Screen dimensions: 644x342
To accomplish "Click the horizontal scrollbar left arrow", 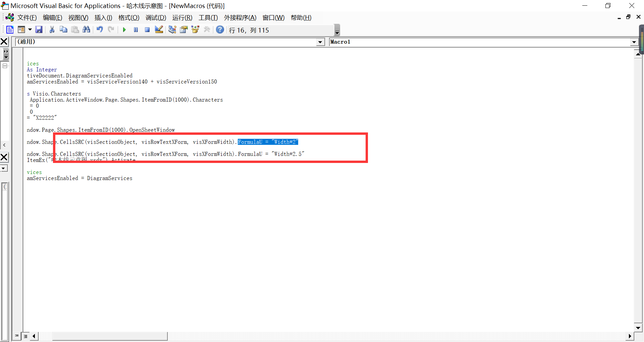I will pos(34,336).
